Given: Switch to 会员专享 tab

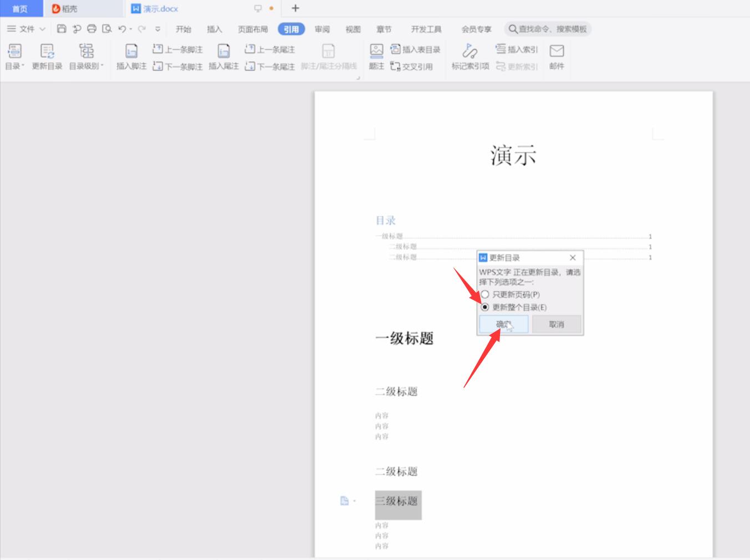Looking at the screenshot, I should pyautogui.click(x=476, y=29).
